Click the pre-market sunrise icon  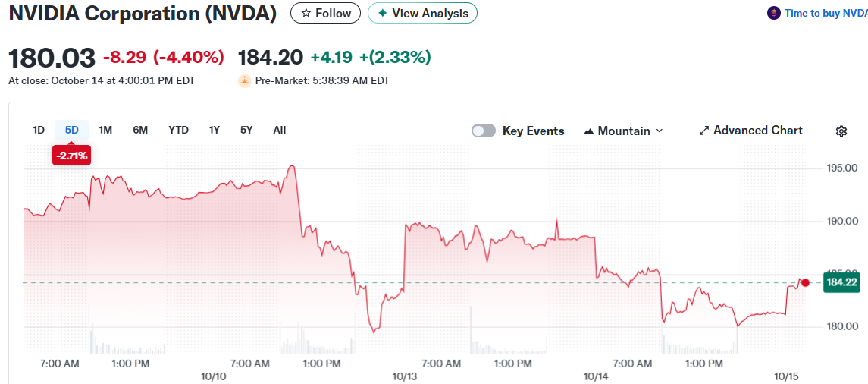(x=244, y=80)
